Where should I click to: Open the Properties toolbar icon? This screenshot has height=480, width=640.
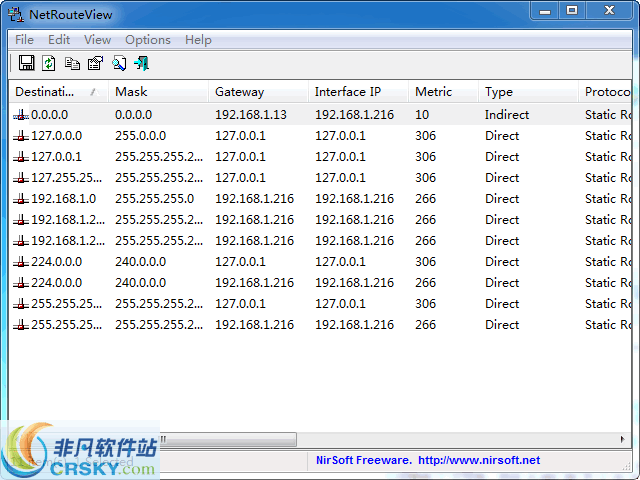tap(96, 63)
